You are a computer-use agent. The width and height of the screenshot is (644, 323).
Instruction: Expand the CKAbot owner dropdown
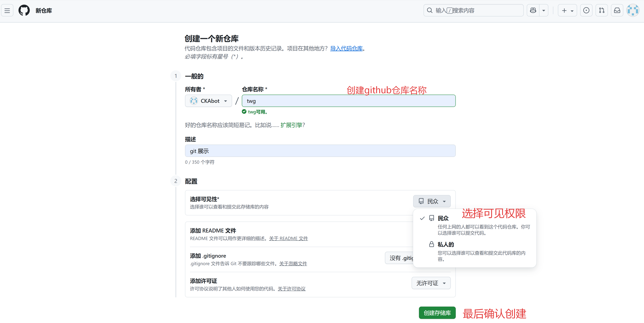point(208,101)
